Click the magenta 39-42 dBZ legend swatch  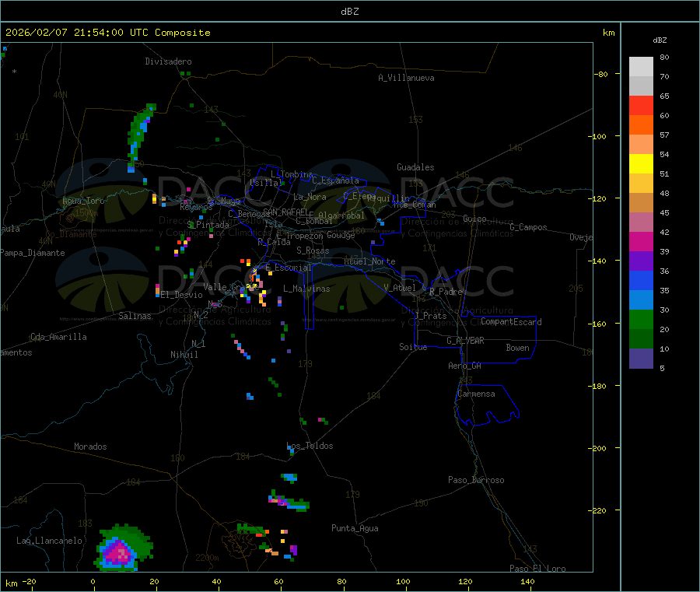click(641, 241)
